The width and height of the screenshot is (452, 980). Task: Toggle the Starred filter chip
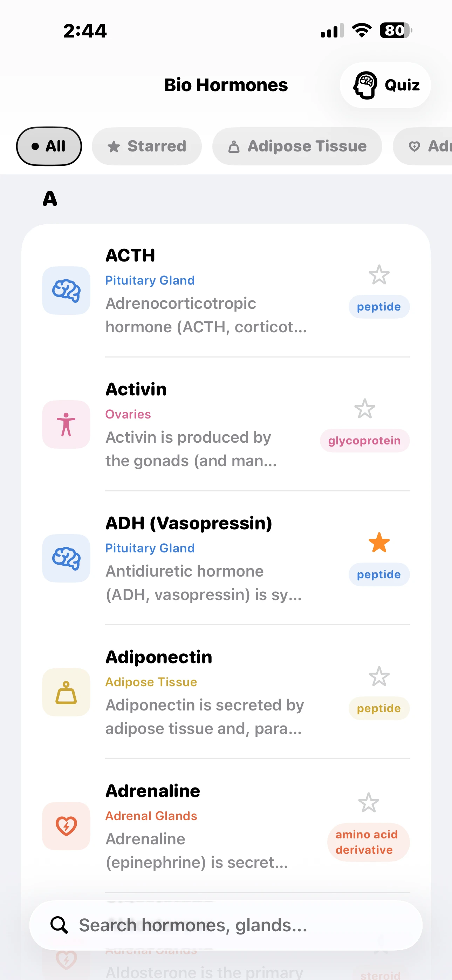coord(146,146)
